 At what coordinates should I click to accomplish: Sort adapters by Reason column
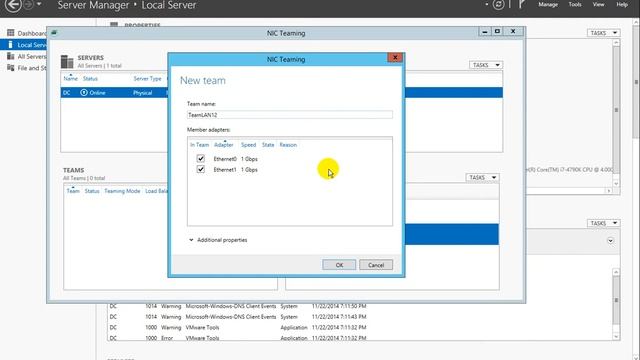(288, 145)
